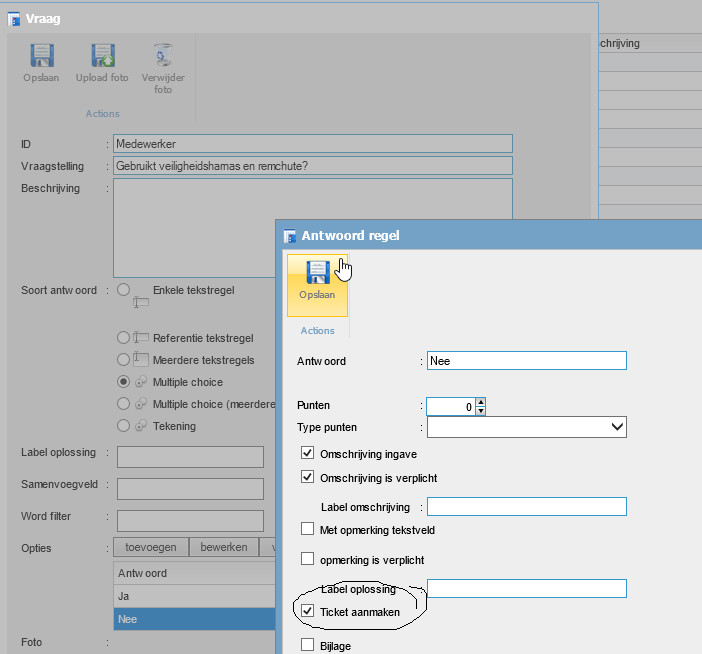Click the Verwijder foto trash icon
The image size is (702, 654).
point(163,56)
